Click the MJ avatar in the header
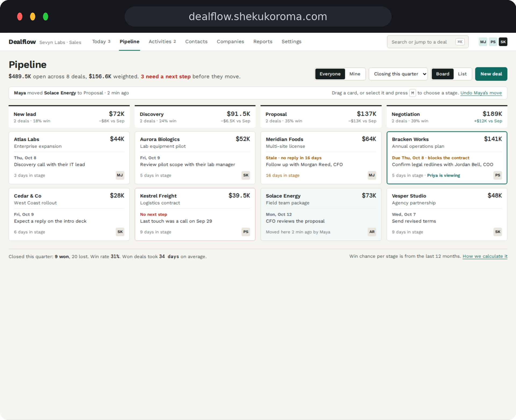Viewport: 516px width, 420px height. [483, 42]
